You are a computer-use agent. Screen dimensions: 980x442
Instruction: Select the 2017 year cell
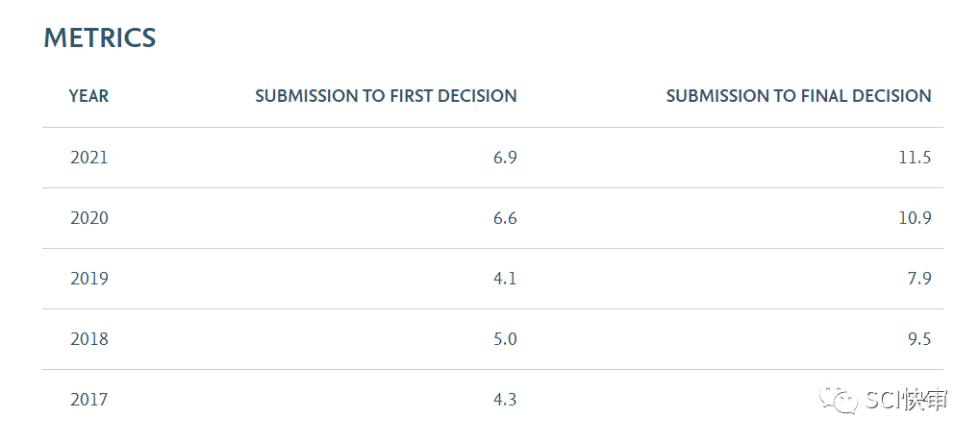(x=88, y=400)
